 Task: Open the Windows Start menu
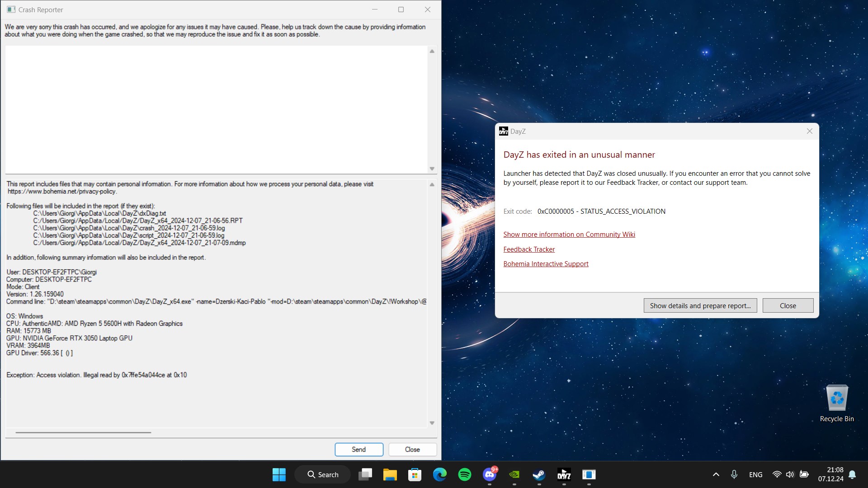tap(279, 474)
